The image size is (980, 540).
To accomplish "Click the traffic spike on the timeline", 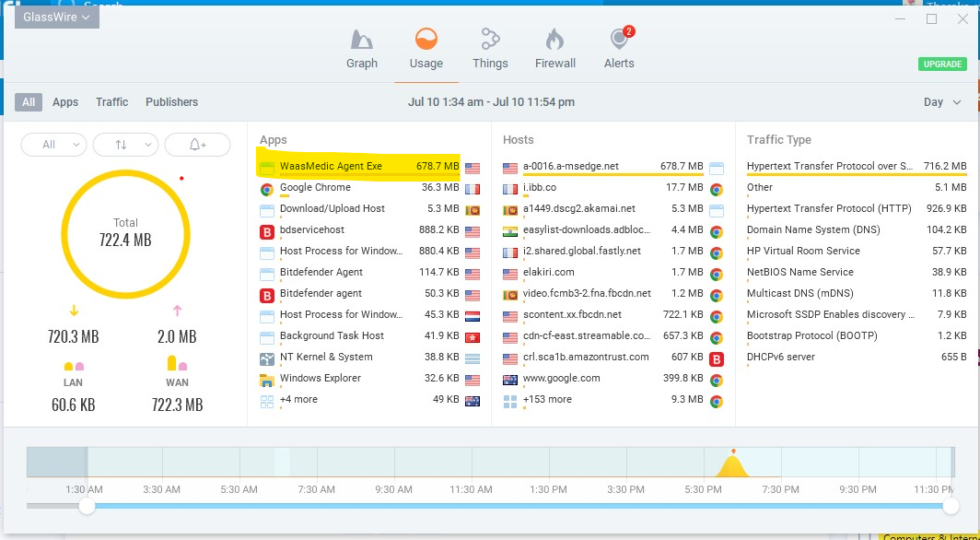I will pyautogui.click(x=732, y=464).
